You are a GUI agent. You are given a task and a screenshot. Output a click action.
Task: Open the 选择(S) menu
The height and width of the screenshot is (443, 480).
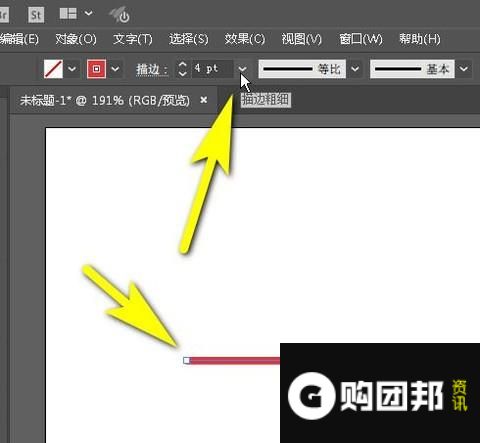point(188,39)
